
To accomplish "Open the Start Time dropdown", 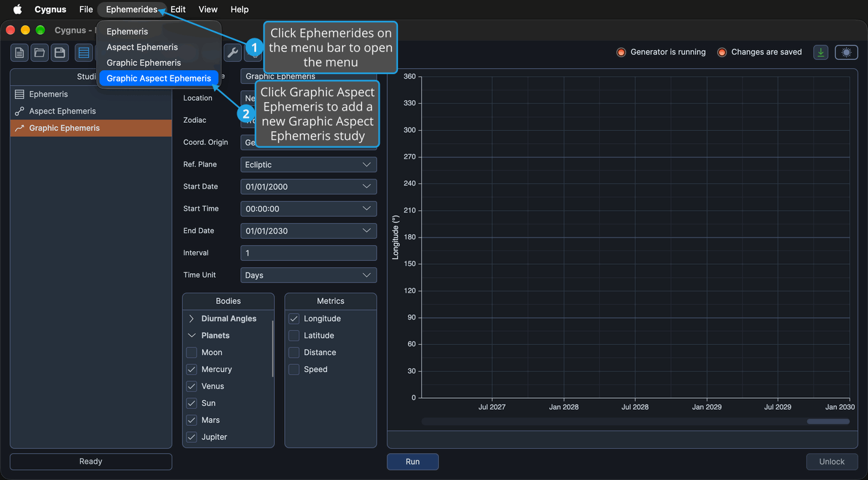I will (x=309, y=209).
